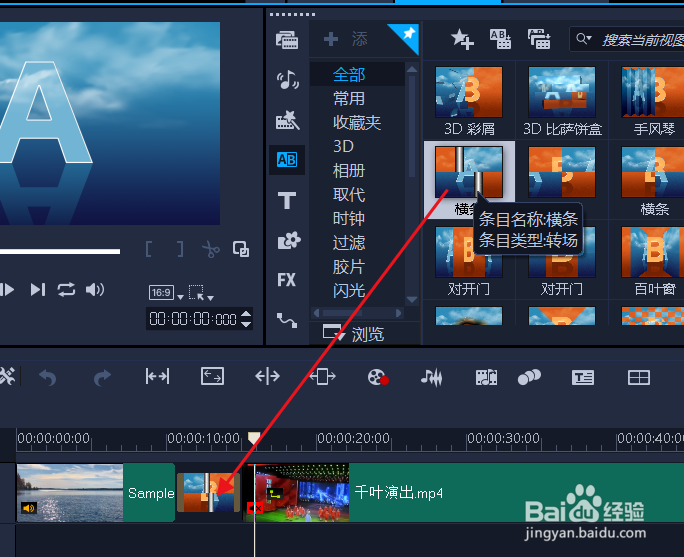Apply current effect to video track icon
The height and width of the screenshot is (557, 684).
pyautogui.click(x=500, y=39)
